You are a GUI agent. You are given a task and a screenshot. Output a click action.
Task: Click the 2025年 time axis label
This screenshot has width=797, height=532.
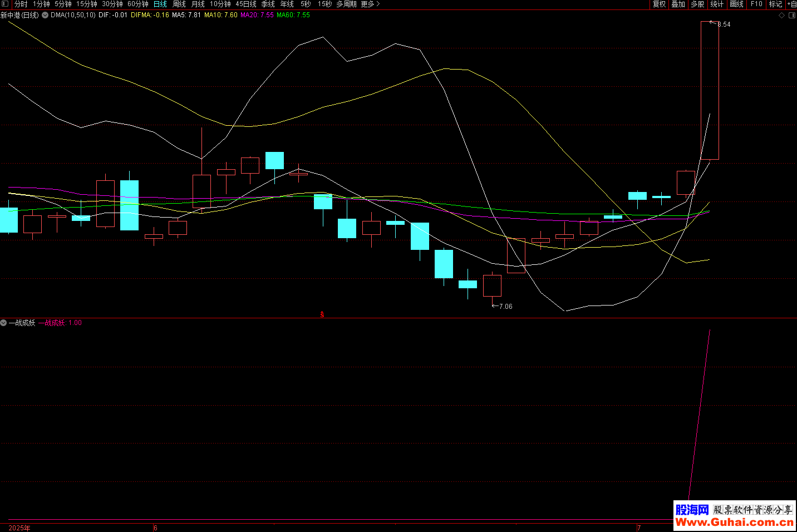[19, 528]
